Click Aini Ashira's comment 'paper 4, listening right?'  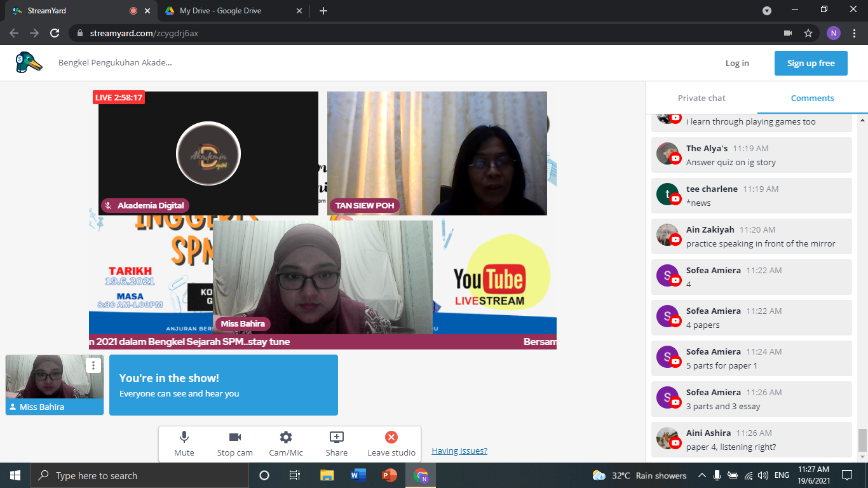click(x=752, y=440)
